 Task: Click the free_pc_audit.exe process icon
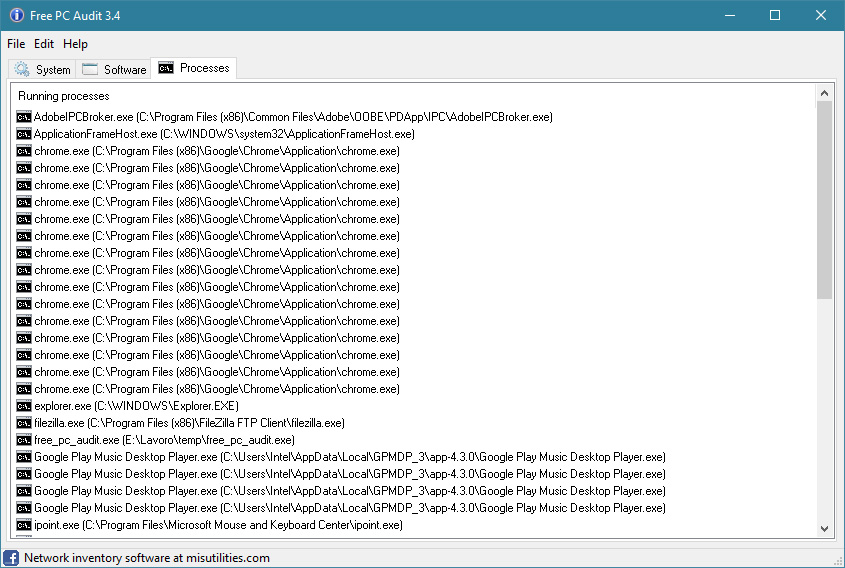point(24,440)
